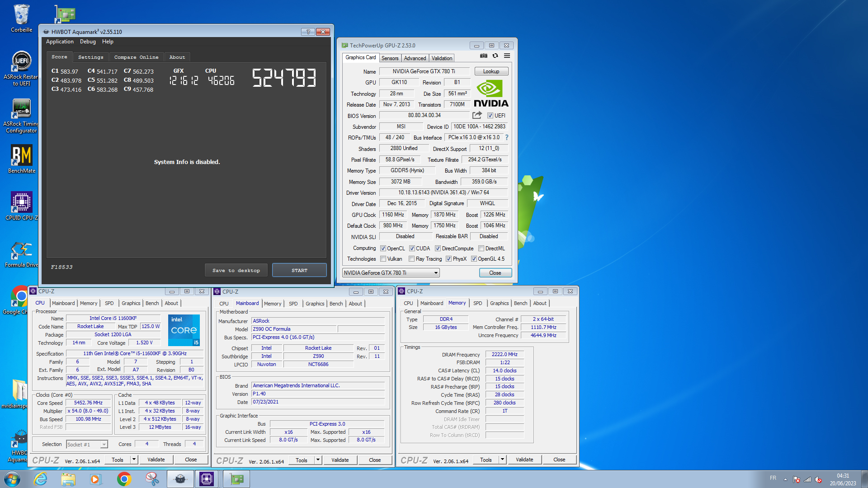Open the Debug menu in Aquamark
Image resolution: width=868 pixels, height=488 pixels.
(x=88, y=42)
